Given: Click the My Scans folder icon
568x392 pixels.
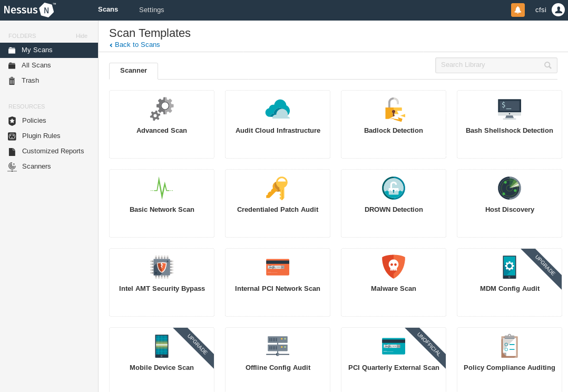Looking at the screenshot, I should coord(12,51).
